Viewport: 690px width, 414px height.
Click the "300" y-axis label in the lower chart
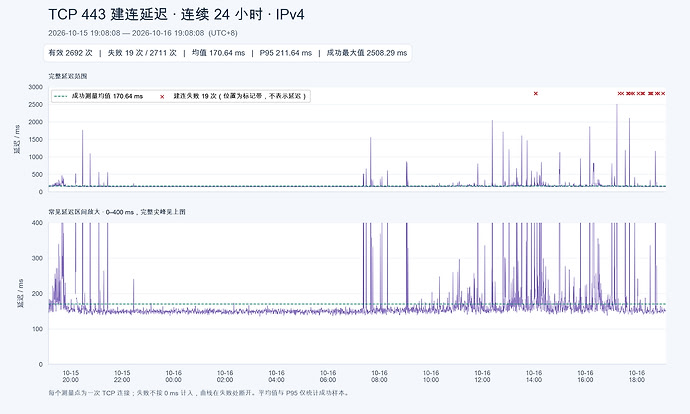tap(37, 258)
